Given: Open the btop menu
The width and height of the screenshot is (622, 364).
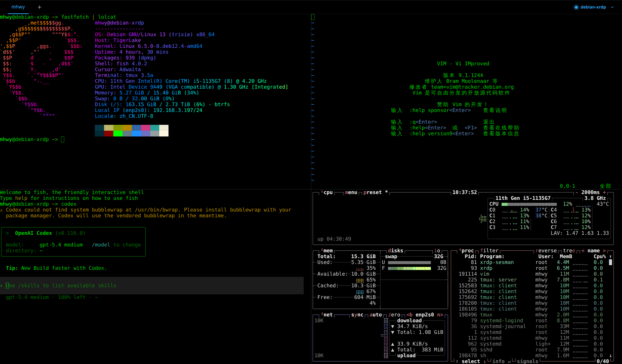Looking at the screenshot, I should point(351,192).
